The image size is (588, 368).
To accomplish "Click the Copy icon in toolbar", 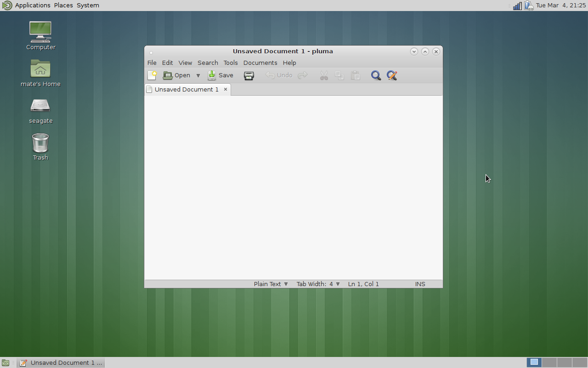I will [x=339, y=75].
